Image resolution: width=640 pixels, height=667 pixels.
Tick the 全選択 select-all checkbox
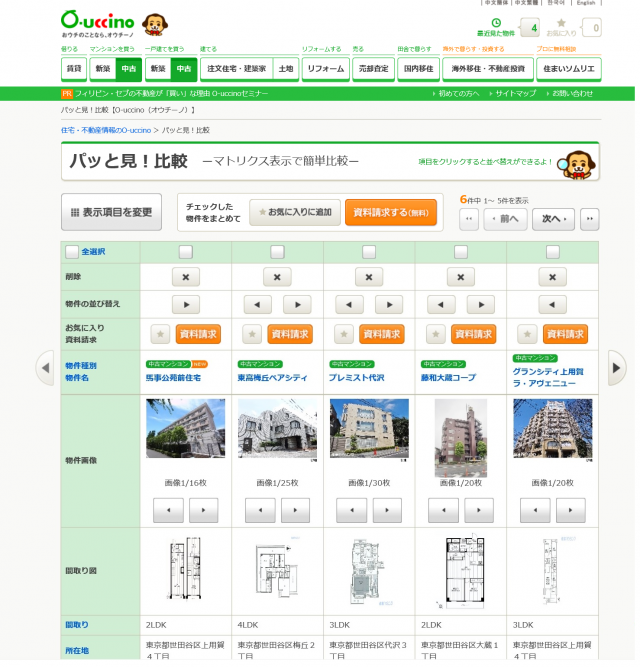point(72,254)
